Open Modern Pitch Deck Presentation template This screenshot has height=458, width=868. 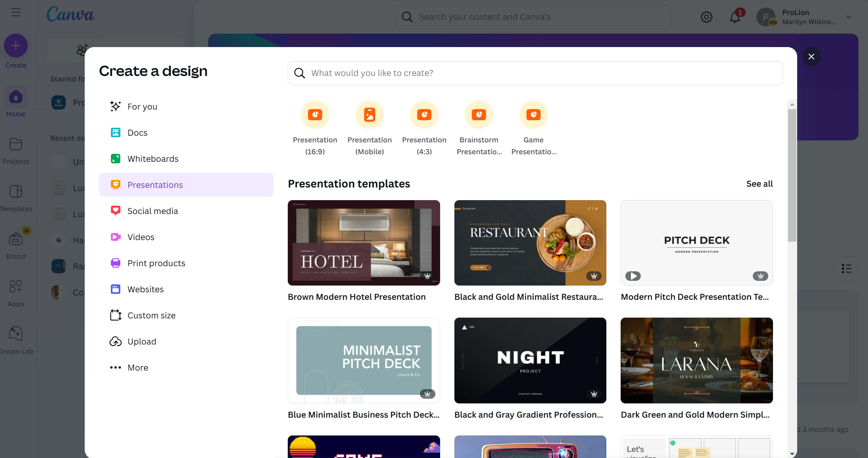pyautogui.click(x=697, y=243)
